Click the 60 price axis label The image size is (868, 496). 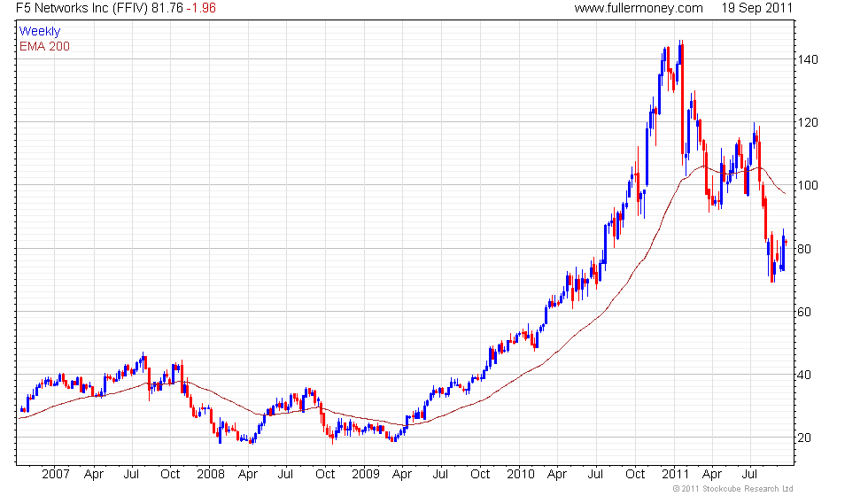click(x=804, y=312)
